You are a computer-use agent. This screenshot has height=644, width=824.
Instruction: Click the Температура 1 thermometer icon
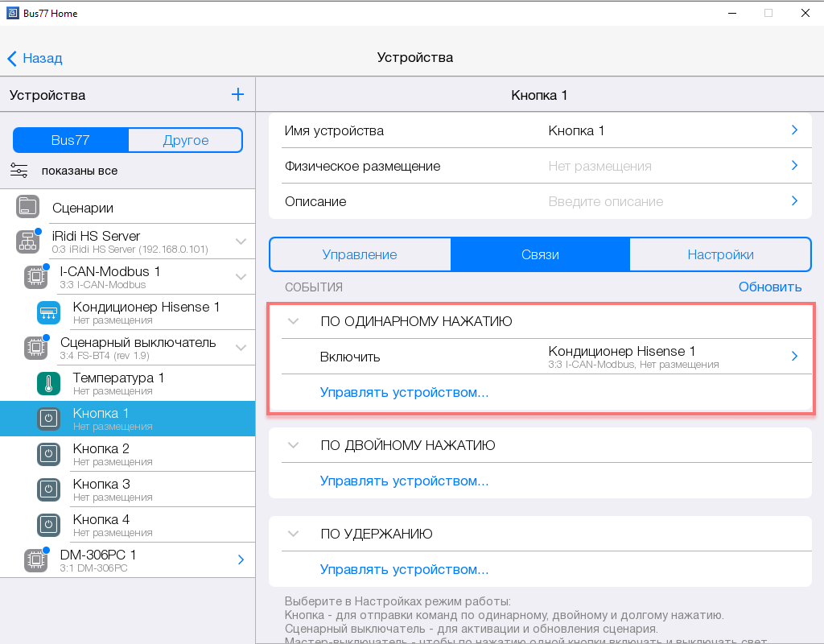(x=48, y=383)
